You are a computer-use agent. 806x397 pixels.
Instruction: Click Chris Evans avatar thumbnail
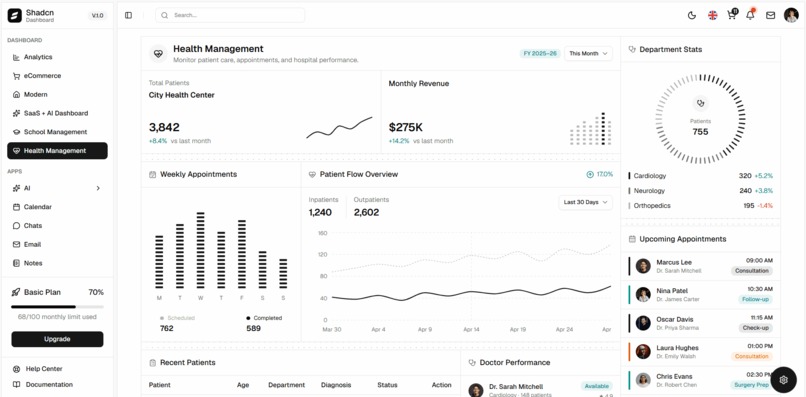click(x=643, y=380)
